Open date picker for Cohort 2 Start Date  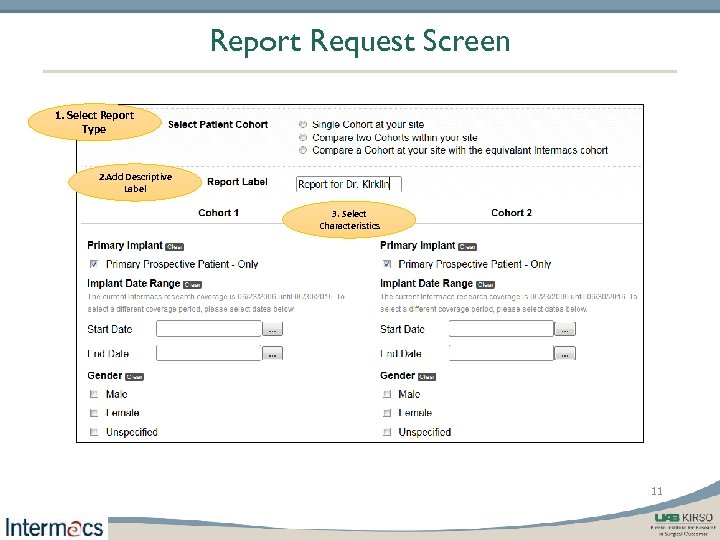[x=565, y=329]
